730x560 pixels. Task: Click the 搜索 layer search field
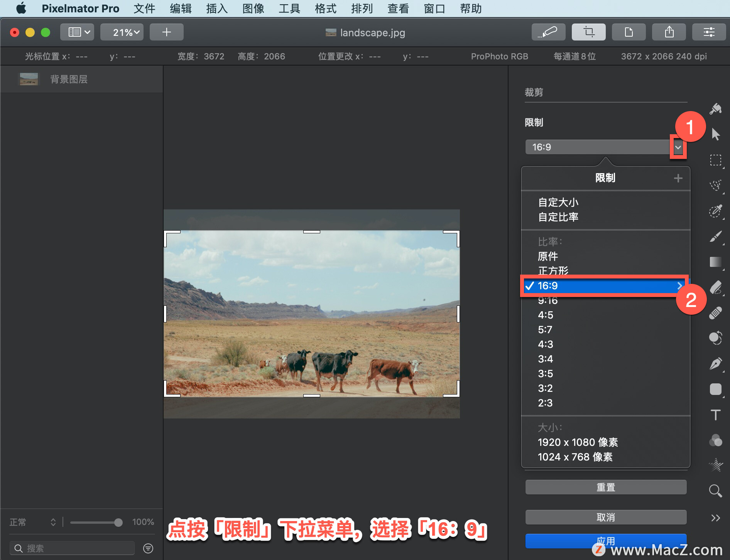[x=72, y=548]
